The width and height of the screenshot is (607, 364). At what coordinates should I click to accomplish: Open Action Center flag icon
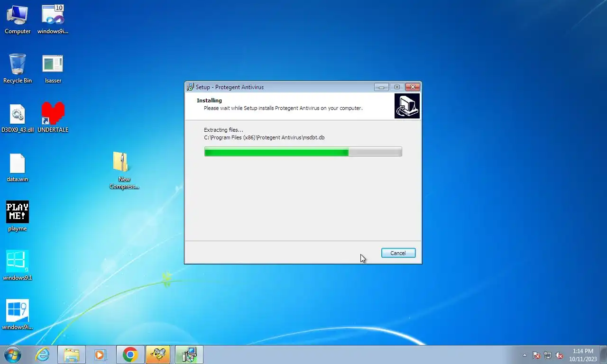click(x=536, y=355)
